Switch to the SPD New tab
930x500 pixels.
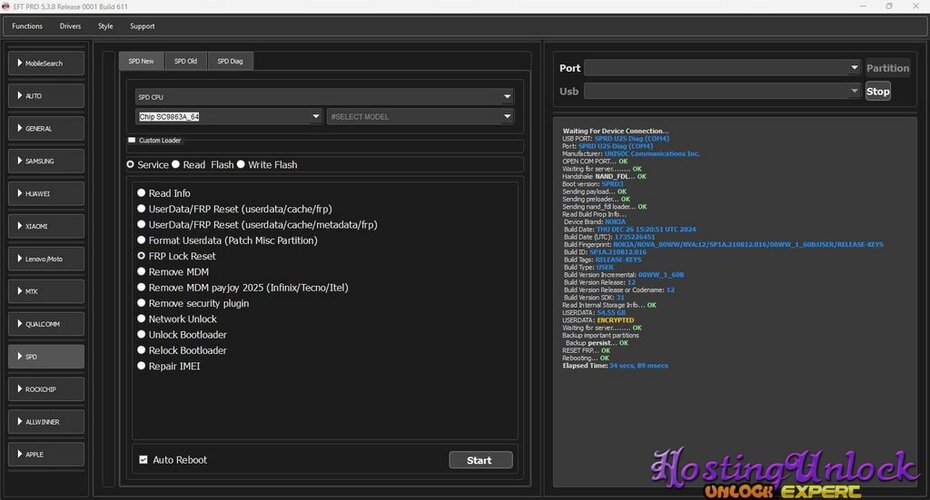[x=141, y=61]
